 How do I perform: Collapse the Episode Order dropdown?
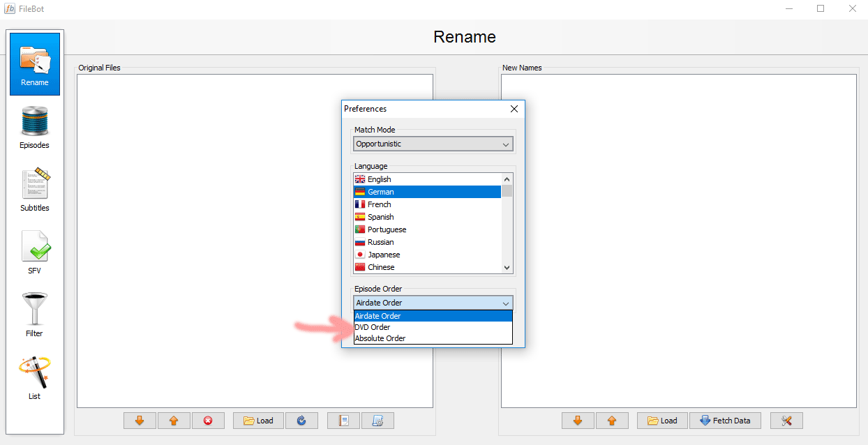coord(433,303)
